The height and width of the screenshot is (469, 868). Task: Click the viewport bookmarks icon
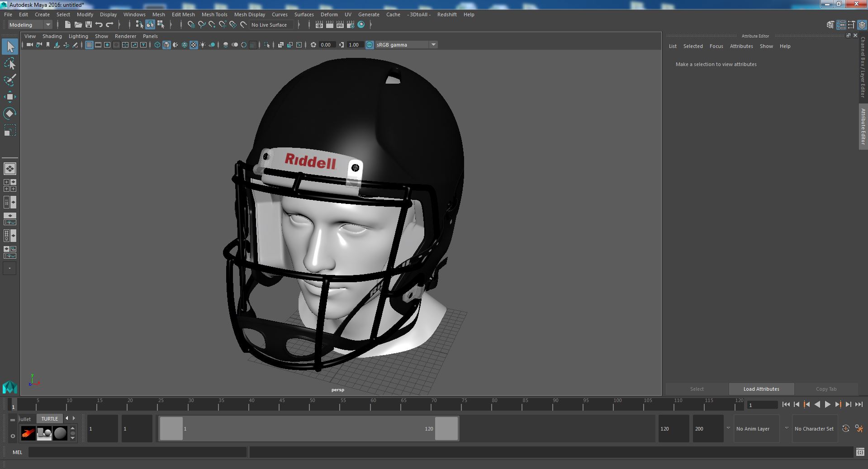click(x=48, y=45)
